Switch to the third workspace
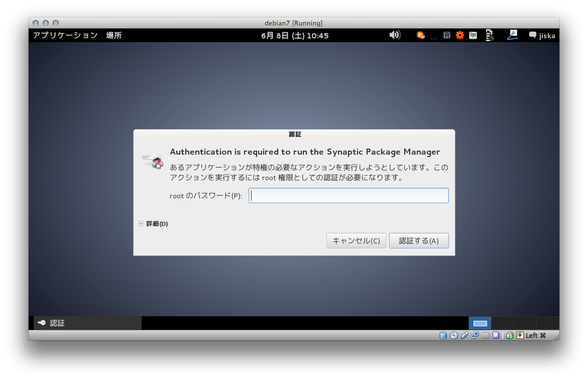This screenshot has width=588, height=380. point(525,323)
